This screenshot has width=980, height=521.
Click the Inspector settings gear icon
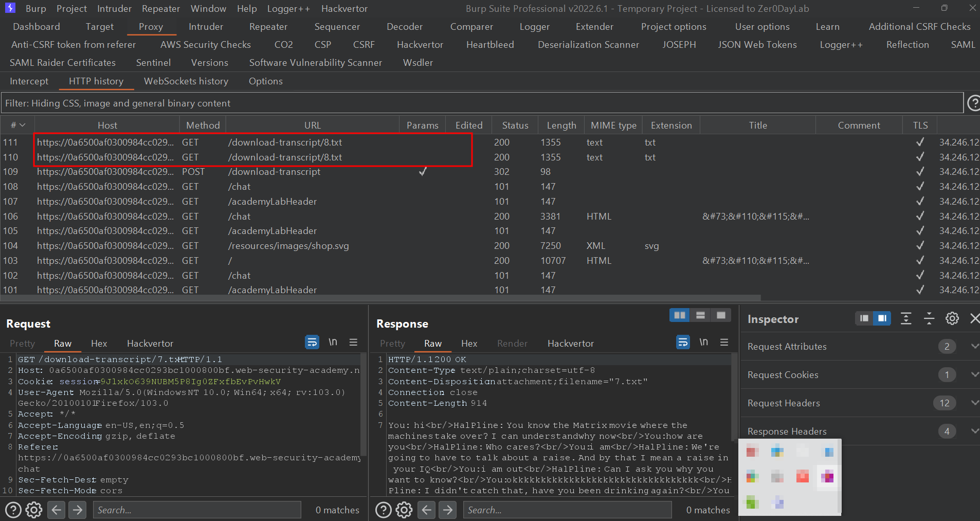point(952,319)
